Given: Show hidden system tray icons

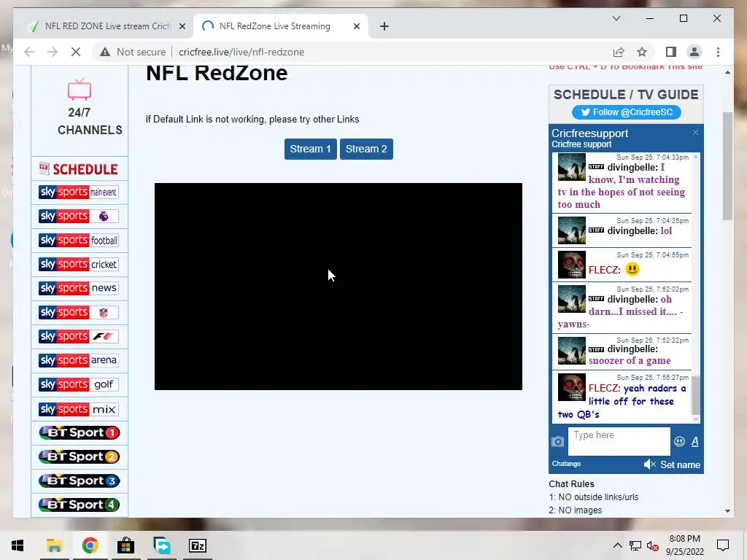Looking at the screenshot, I should pyautogui.click(x=617, y=545).
